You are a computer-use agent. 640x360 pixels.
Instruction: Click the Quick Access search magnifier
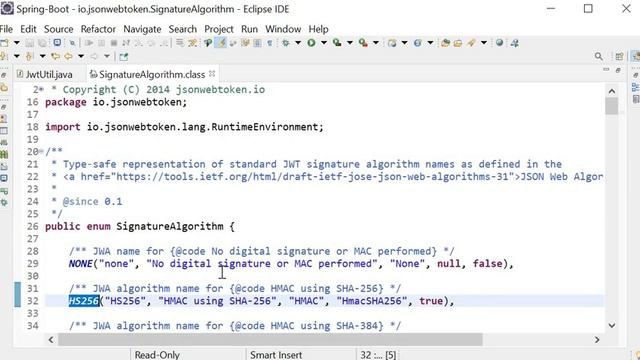pos(599,56)
